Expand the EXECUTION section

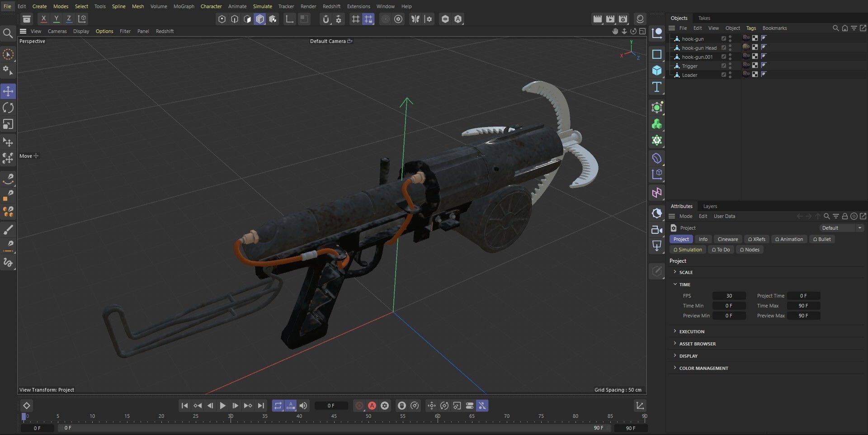[675, 331]
